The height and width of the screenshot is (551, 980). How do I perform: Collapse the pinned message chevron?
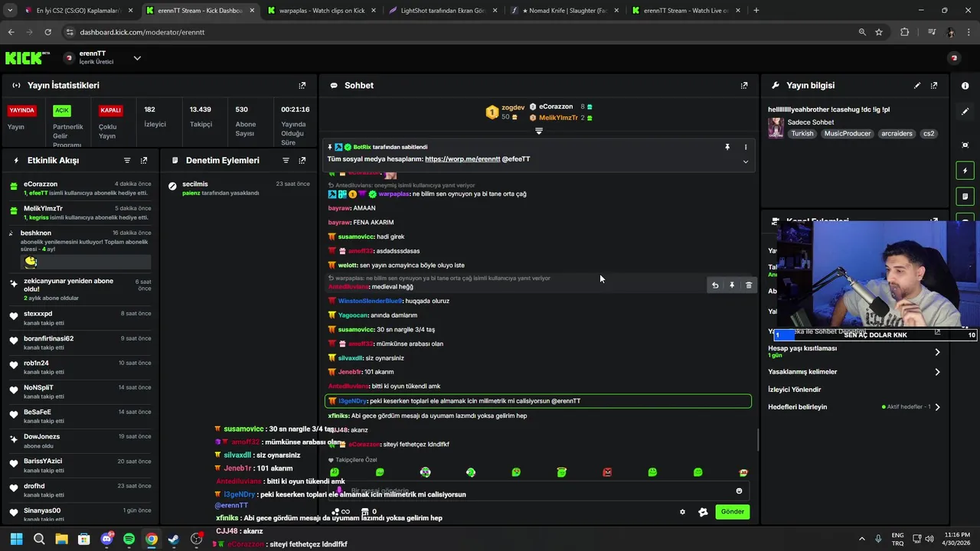coord(746,161)
